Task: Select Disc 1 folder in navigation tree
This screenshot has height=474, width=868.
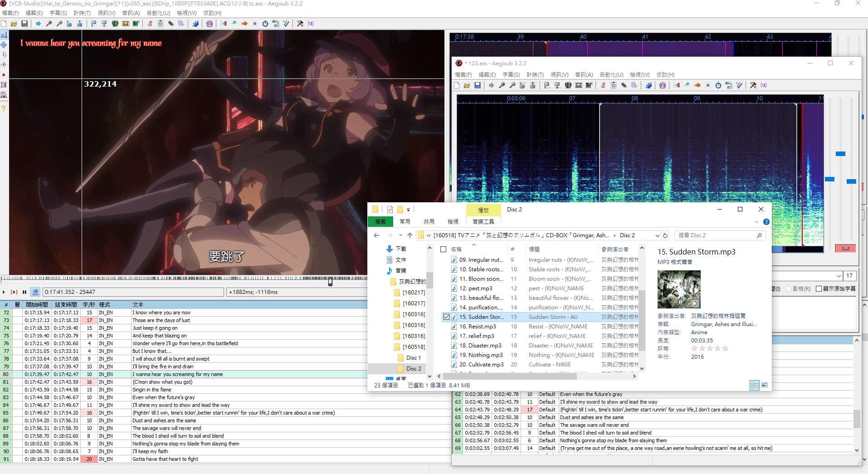Action: point(413,358)
